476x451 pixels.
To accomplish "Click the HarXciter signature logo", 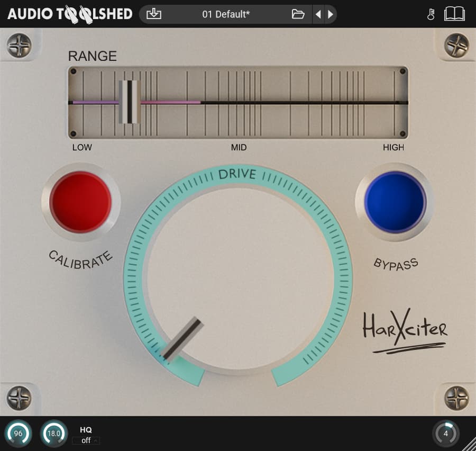I will tap(405, 331).
